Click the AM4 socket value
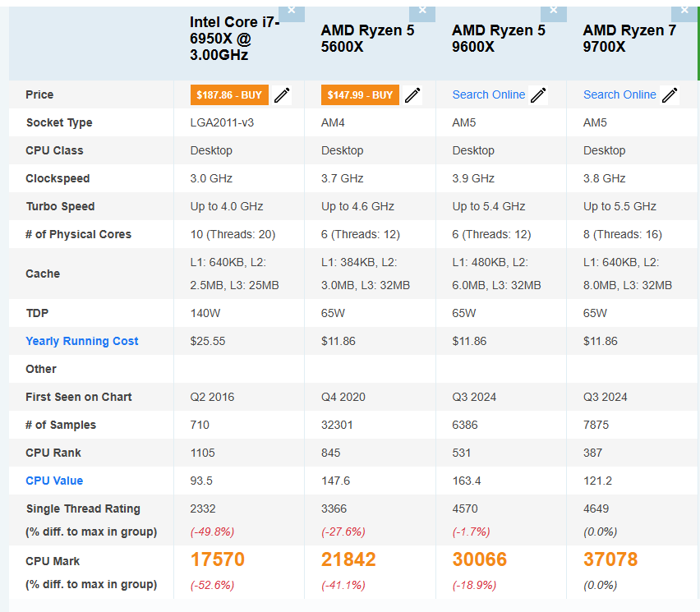 click(x=333, y=122)
